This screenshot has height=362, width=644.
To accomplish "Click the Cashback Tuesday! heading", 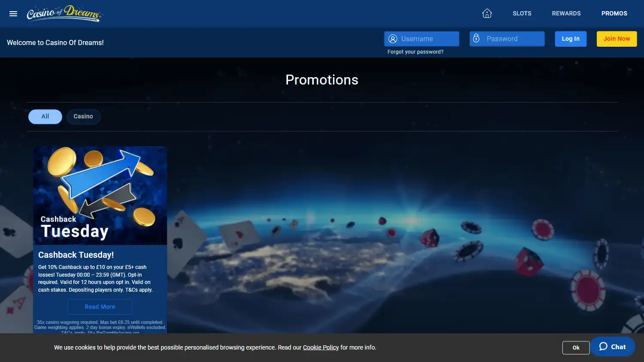I will point(76,255).
